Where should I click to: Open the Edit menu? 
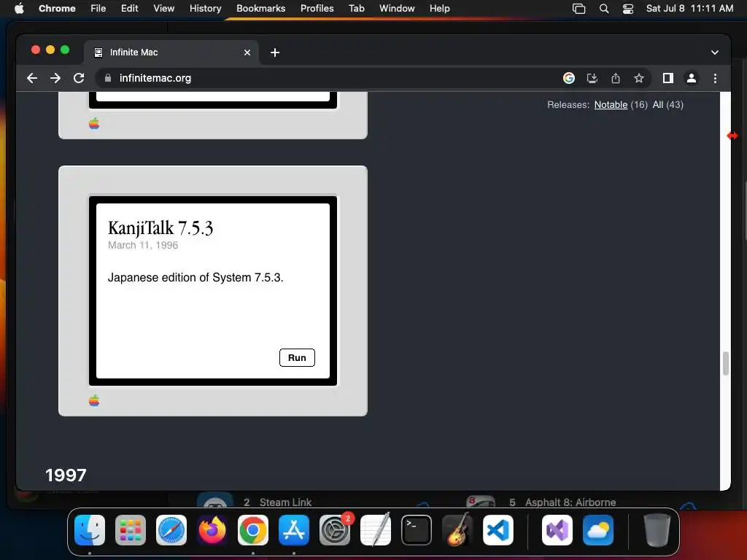[x=130, y=9]
